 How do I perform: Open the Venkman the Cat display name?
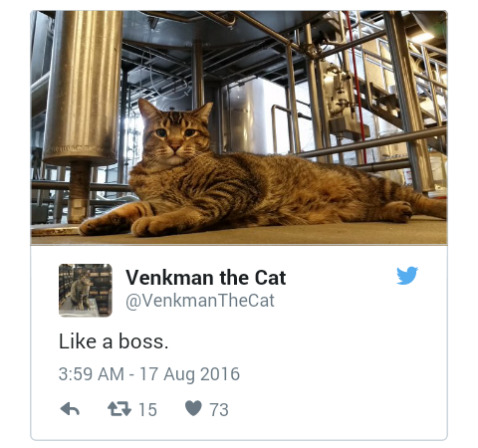(206, 278)
